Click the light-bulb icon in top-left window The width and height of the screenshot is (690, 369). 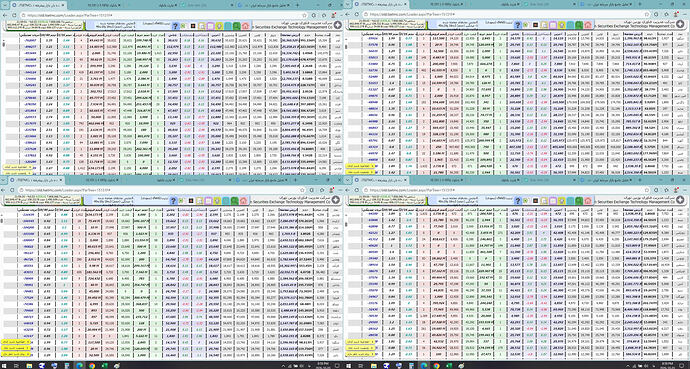tap(219, 26)
